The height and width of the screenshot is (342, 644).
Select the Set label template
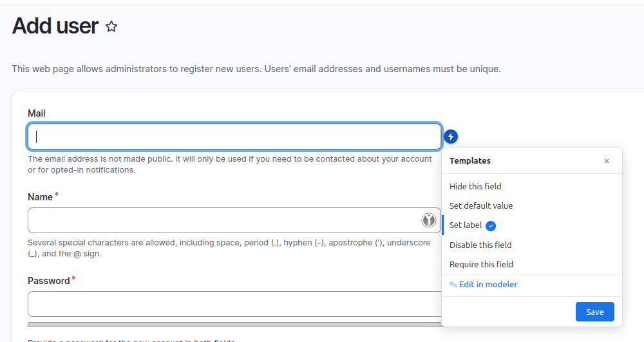pos(466,225)
